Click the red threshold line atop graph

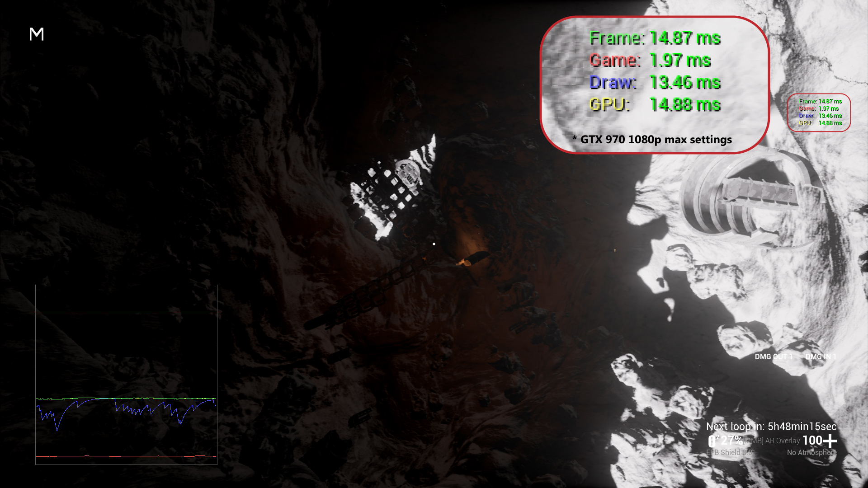pyautogui.click(x=127, y=312)
